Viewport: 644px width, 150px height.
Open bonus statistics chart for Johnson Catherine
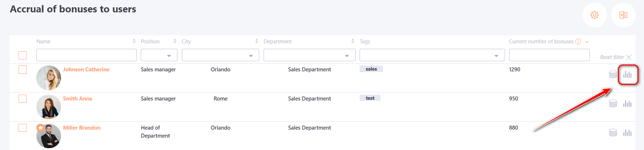(627, 75)
